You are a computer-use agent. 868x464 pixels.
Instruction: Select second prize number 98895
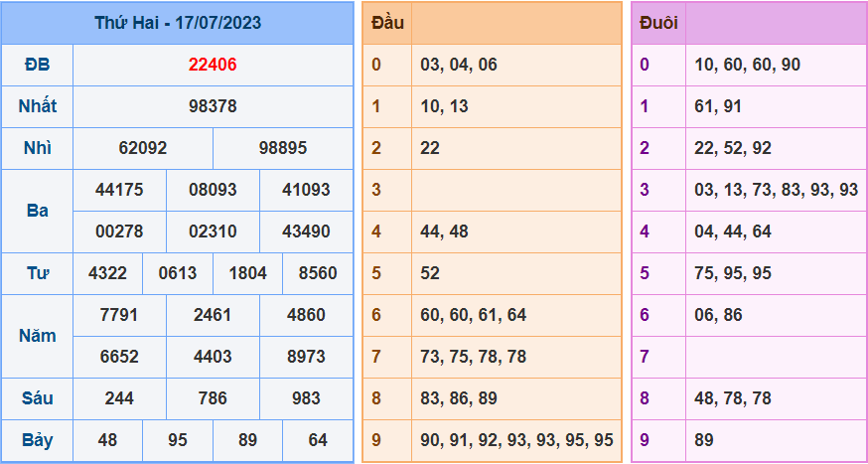[x=283, y=148]
